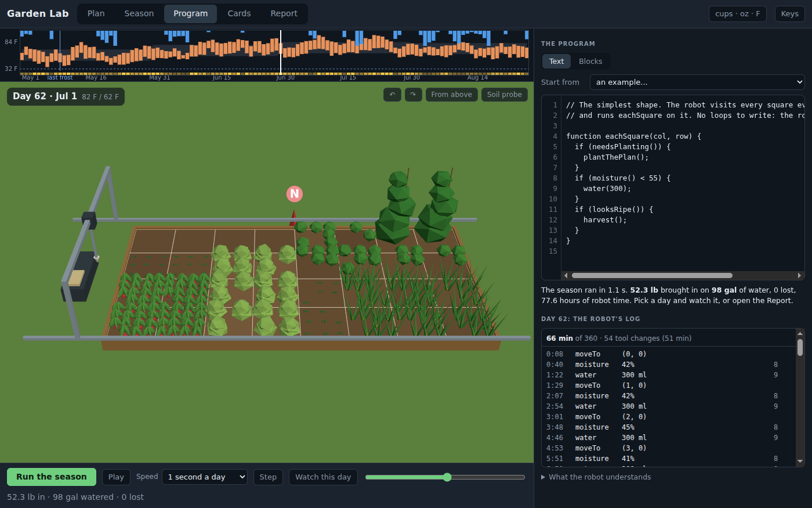
Task: Click the last frost marker on timeline
Action: click(x=60, y=78)
